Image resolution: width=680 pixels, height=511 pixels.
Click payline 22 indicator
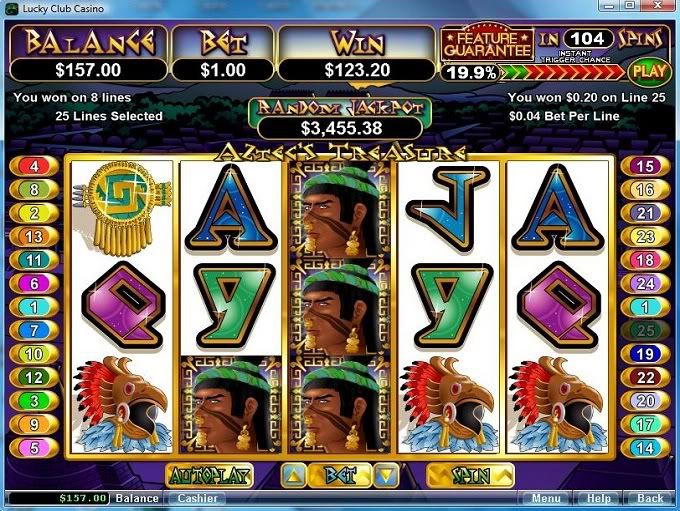645,378
